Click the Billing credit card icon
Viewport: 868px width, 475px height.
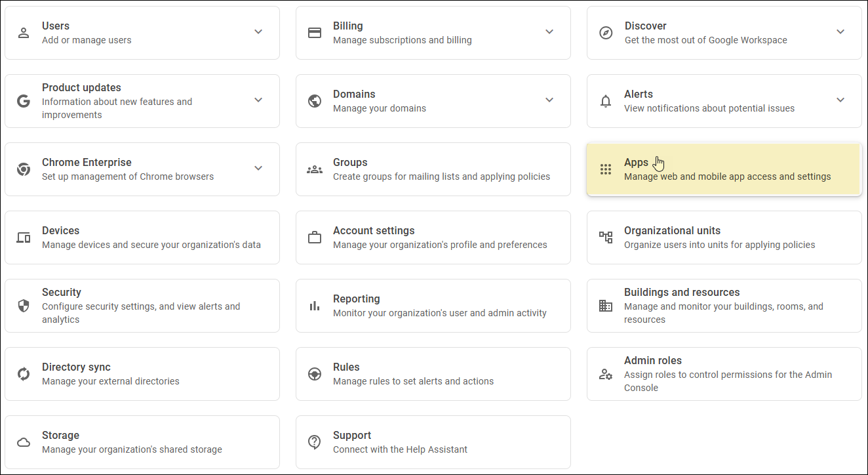[315, 33]
